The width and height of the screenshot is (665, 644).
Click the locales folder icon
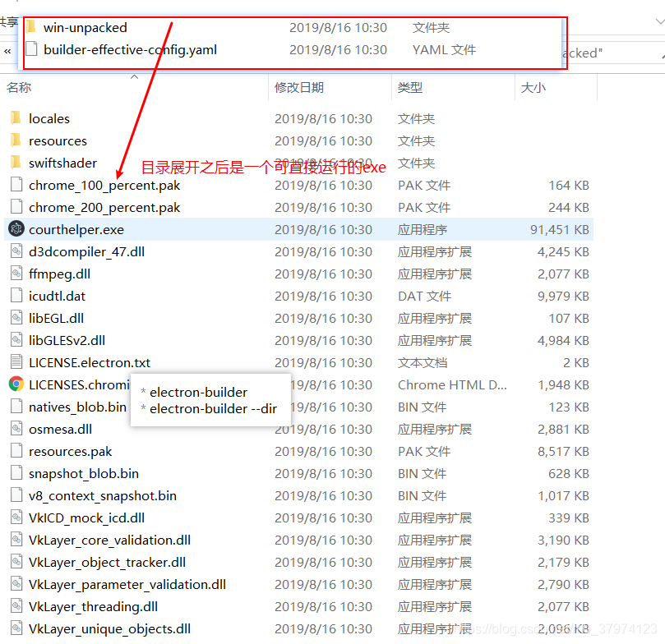16,118
